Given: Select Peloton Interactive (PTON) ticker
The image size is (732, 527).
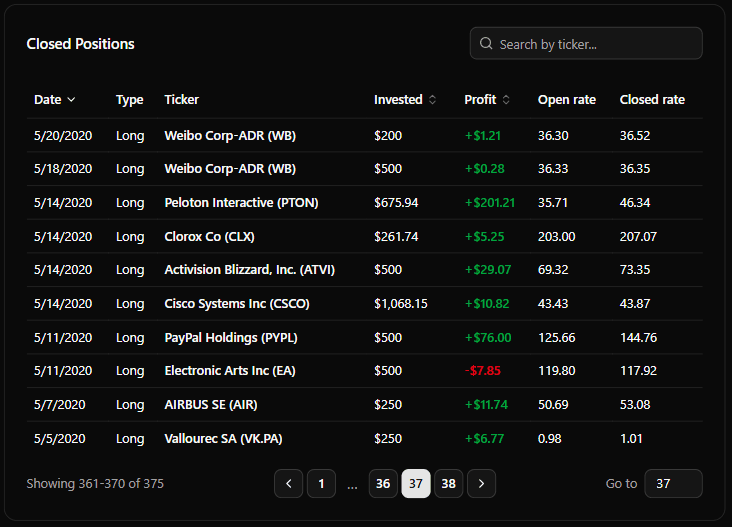Looking at the screenshot, I should pyautogui.click(x=241, y=203).
